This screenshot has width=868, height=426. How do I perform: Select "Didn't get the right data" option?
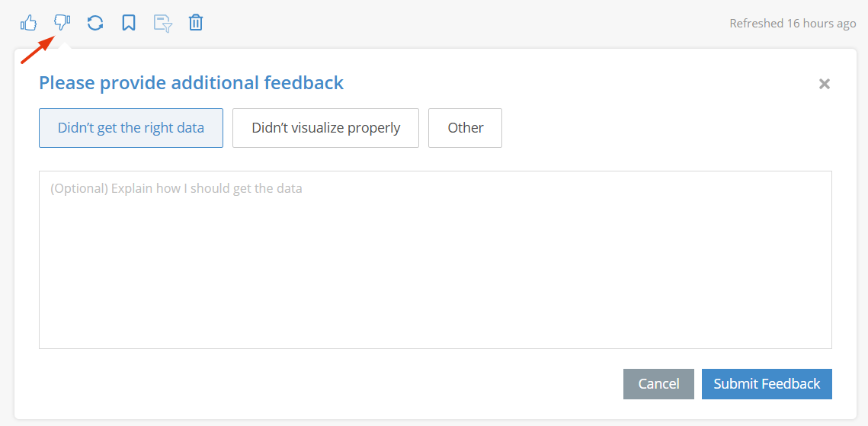131,128
